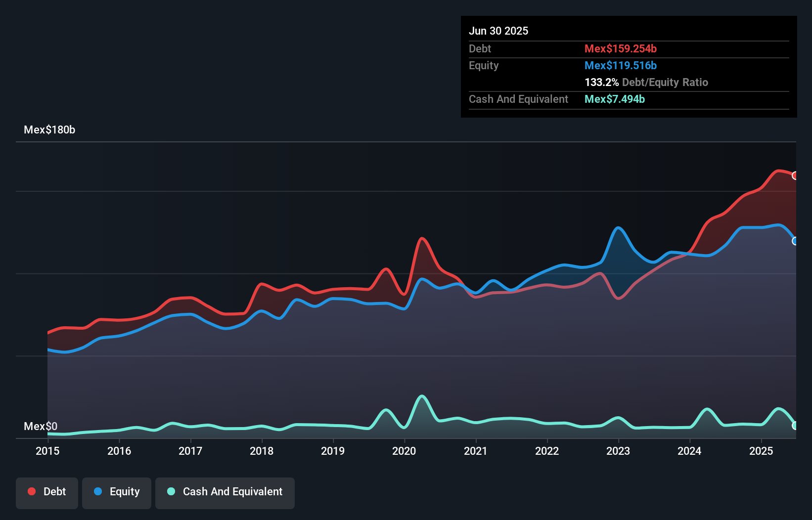
Task: Click the 133.2% Debt/Equity Ratio text
Action: pyautogui.click(x=646, y=82)
